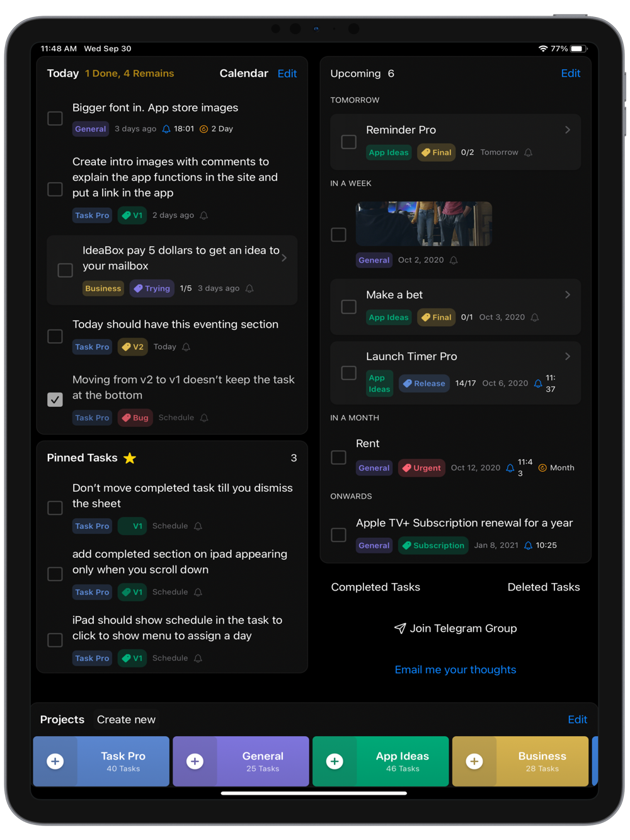
Task: Check the Rent task checkbox
Action: (339, 457)
